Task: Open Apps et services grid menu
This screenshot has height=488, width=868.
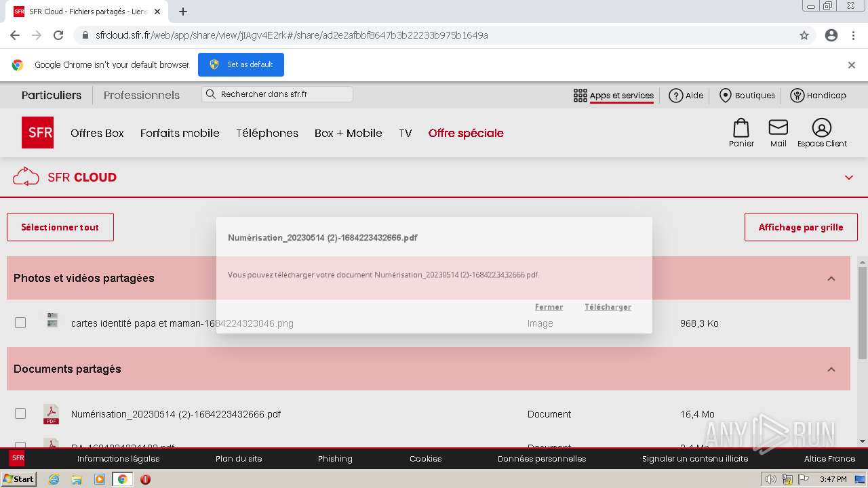Action: tap(614, 96)
